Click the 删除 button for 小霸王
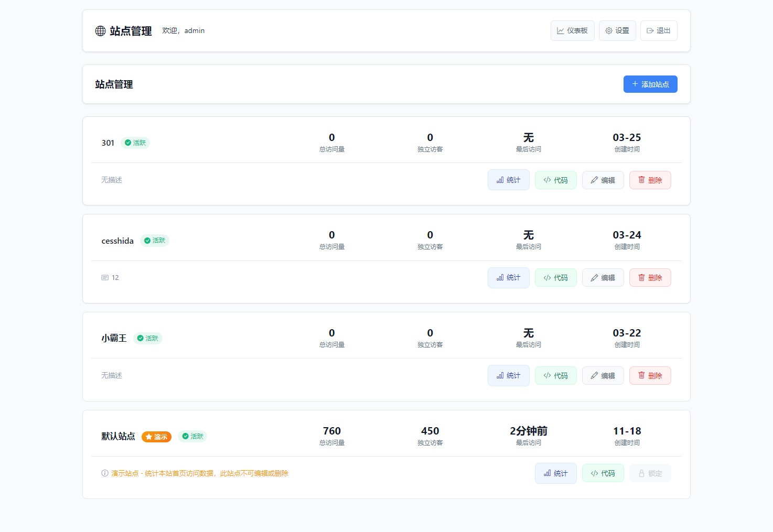Viewport: 773px width, 532px height. click(x=650, y=375)
